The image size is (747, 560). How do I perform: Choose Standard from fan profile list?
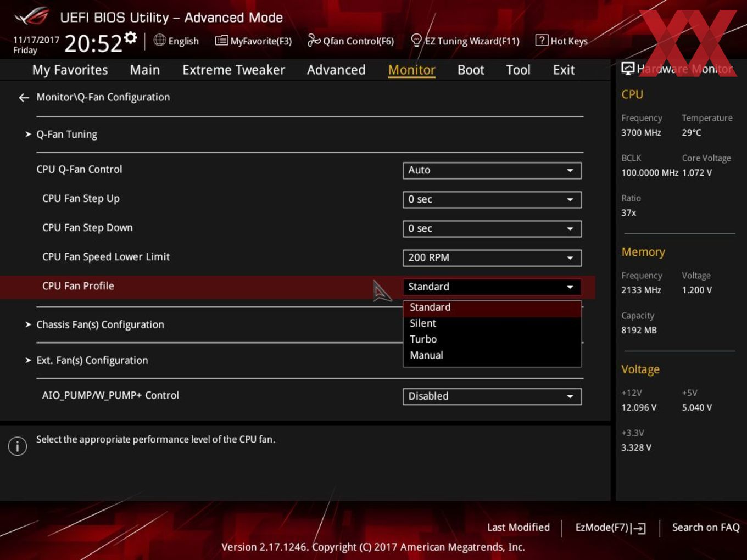click(492, 307)
